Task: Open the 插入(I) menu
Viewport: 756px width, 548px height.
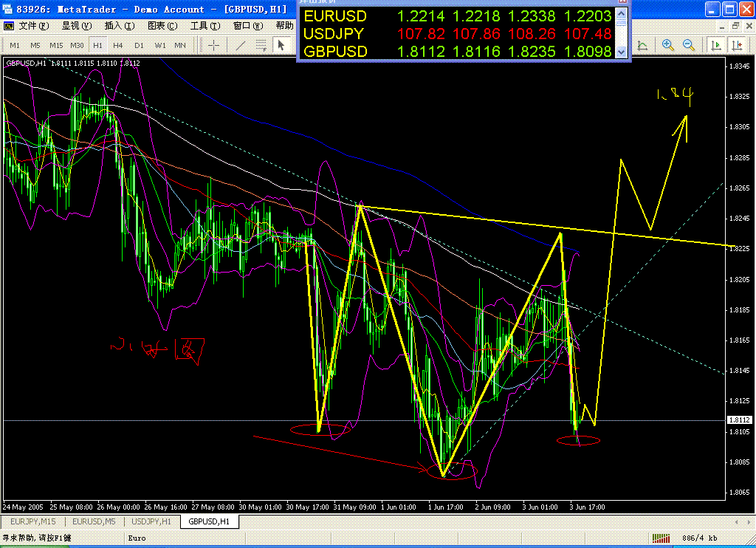Action: click(120, 26)
